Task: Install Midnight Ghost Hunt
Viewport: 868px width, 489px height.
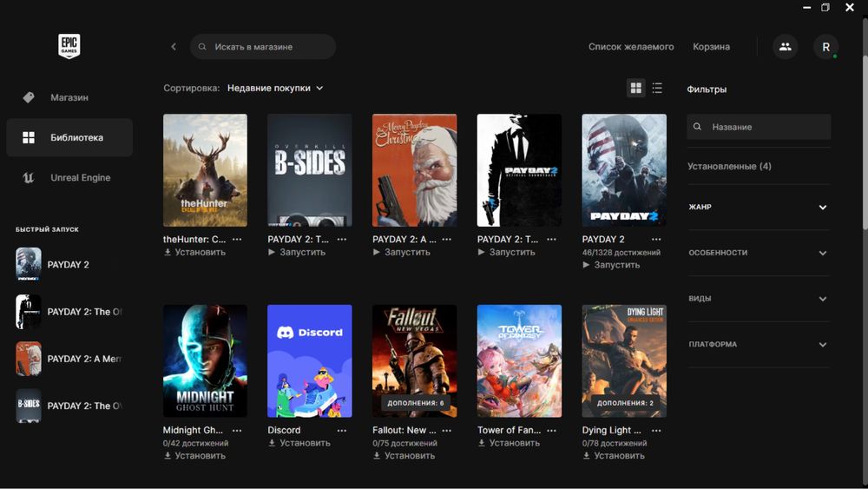Action: [194, 455]
